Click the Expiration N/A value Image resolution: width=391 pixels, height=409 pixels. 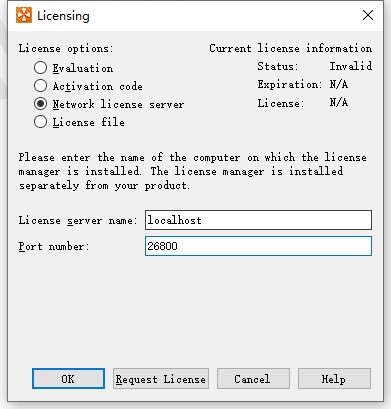339,84
